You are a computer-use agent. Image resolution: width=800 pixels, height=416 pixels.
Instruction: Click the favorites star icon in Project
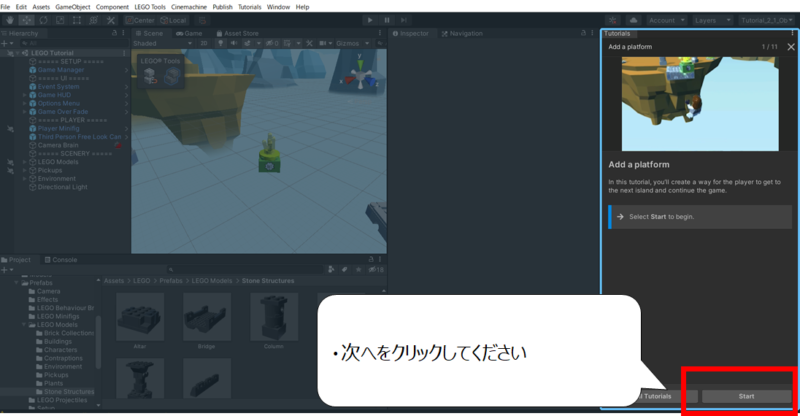359,270
